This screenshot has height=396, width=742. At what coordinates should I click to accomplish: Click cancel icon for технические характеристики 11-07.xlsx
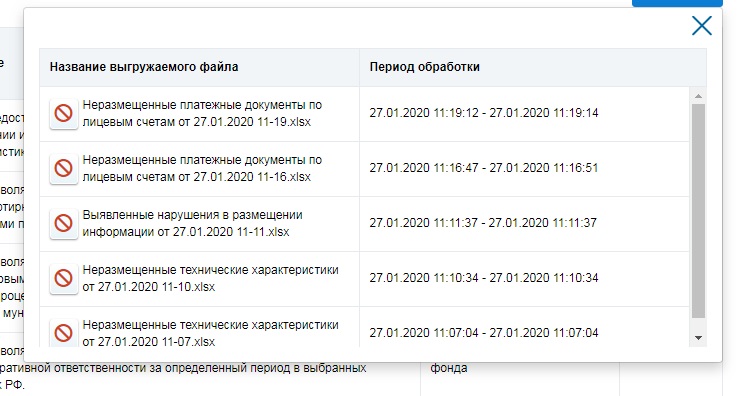[64, 333]
